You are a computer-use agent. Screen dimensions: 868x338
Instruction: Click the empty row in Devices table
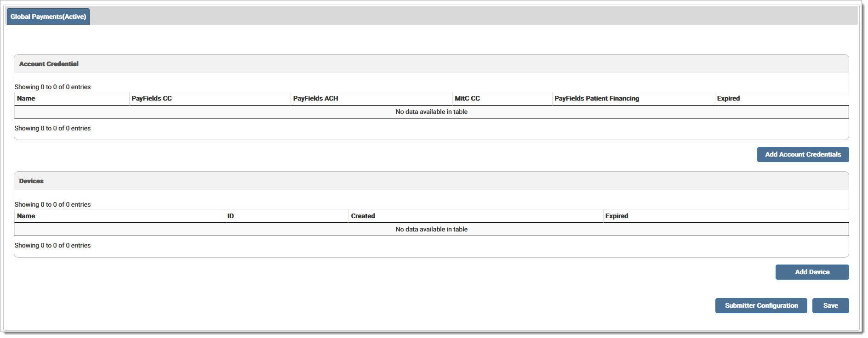pyautogui.click(x=431, y=230)
